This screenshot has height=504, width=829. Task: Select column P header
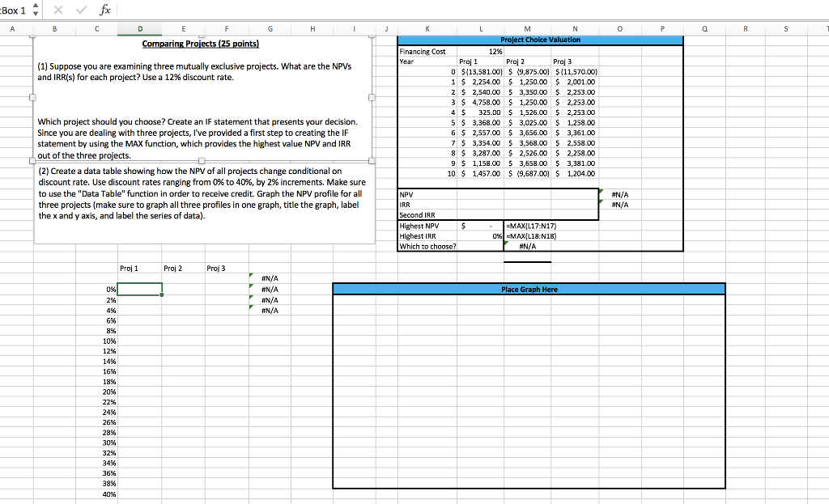[x=662, y=29]
